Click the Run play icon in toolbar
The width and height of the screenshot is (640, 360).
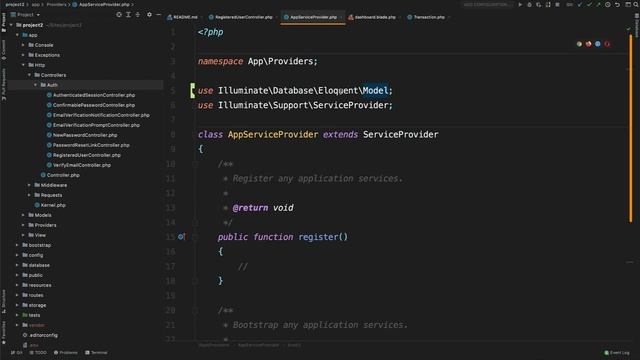click(520, 4)
